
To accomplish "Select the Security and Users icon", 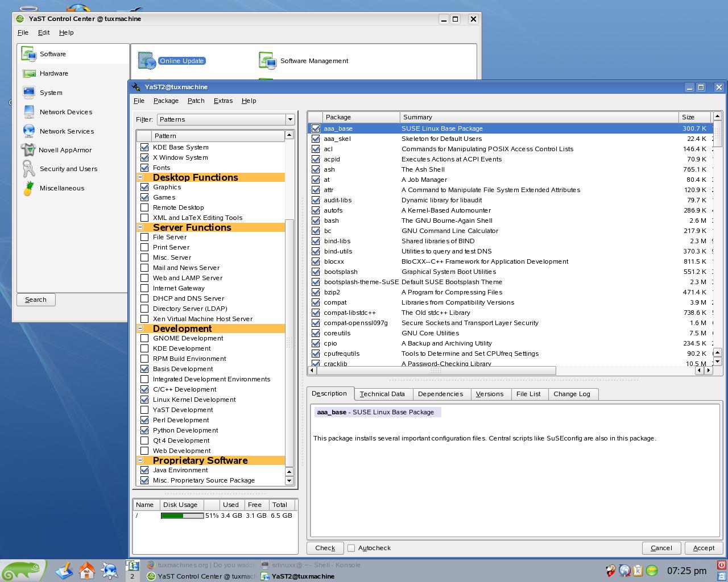I will point(28,169).
